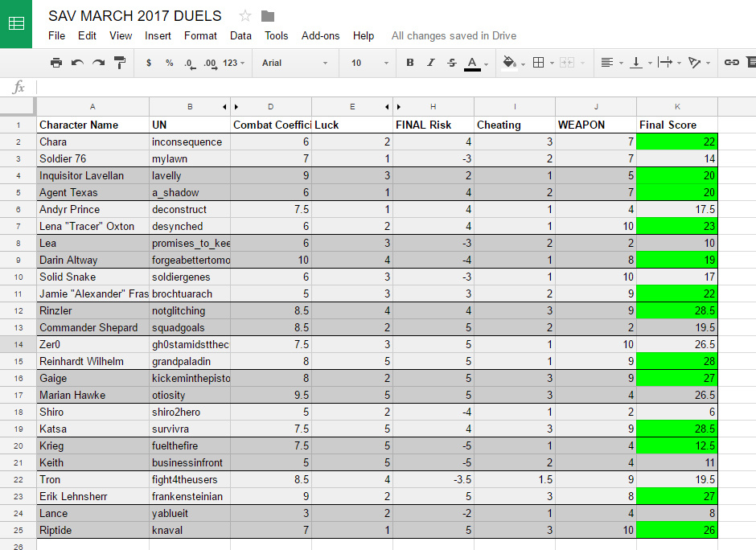
Task: Open the text wrapping dropdown
Action: [669, 63]
